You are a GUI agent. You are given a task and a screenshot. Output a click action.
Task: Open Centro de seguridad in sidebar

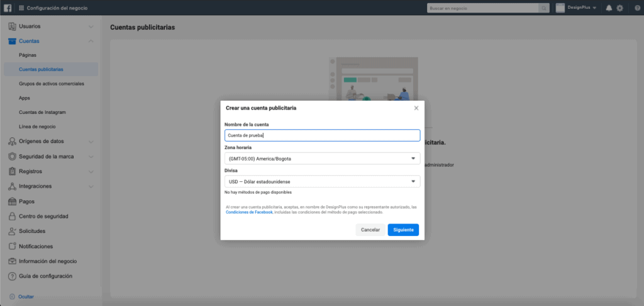pyautogui.click(x=43, y=217)
